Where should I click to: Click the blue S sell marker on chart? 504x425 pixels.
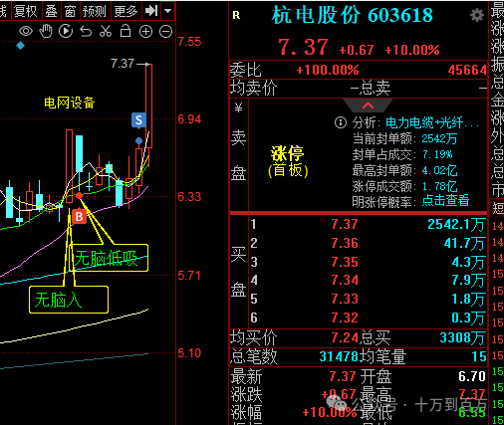[138, 120]
